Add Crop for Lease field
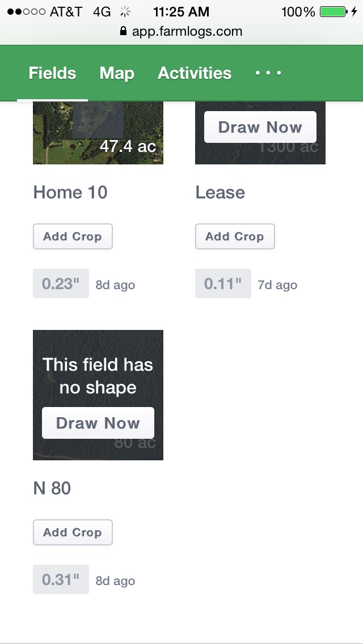This screenshot has height=644, width=363. pyautogui.click(x=235, y=236)
